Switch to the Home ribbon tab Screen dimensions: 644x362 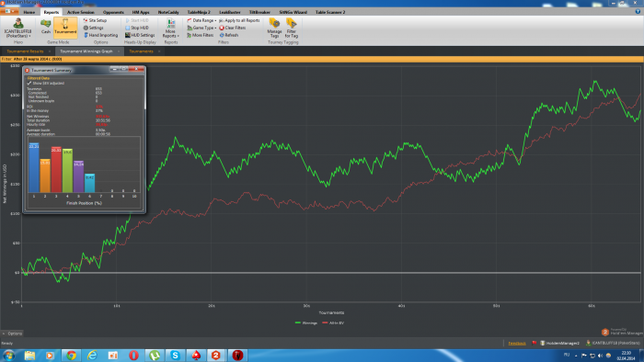[29, 12]
